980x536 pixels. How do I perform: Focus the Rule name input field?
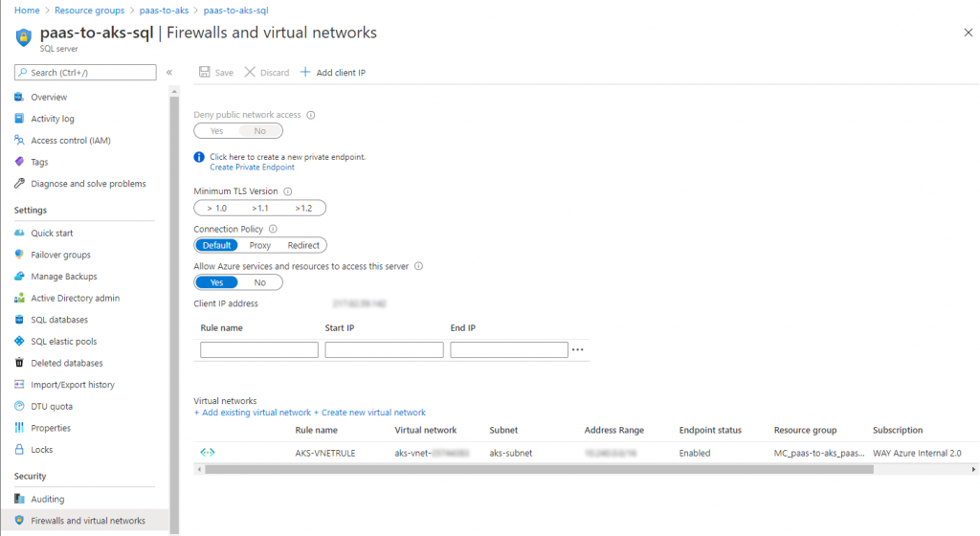pos(259,350)
